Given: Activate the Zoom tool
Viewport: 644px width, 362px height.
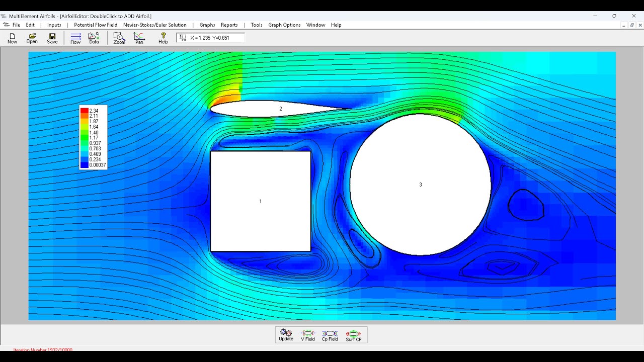Looking at the screenshot, I should point(119,38).
